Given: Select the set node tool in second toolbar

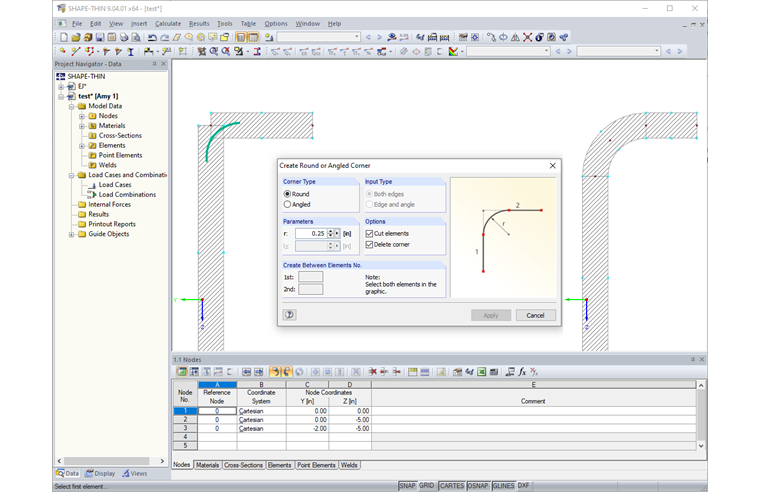Looking at the screenshot, I should click(x=63, y=51).
